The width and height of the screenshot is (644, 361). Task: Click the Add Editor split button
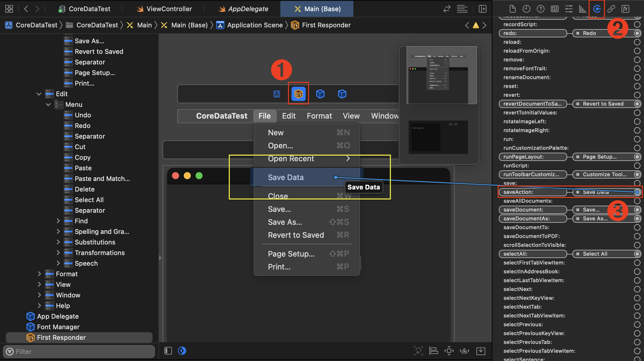click(482, 9)
